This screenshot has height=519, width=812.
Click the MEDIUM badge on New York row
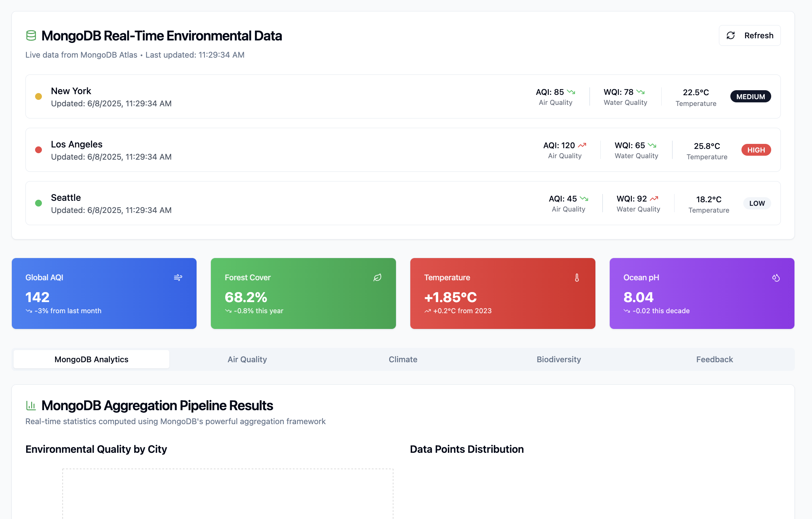point(750,97)
